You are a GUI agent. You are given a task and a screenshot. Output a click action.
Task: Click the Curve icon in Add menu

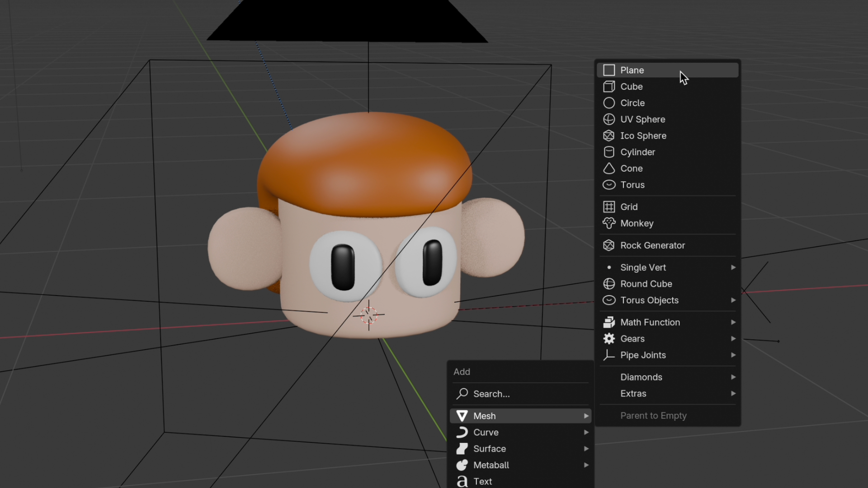coord(462,432)
